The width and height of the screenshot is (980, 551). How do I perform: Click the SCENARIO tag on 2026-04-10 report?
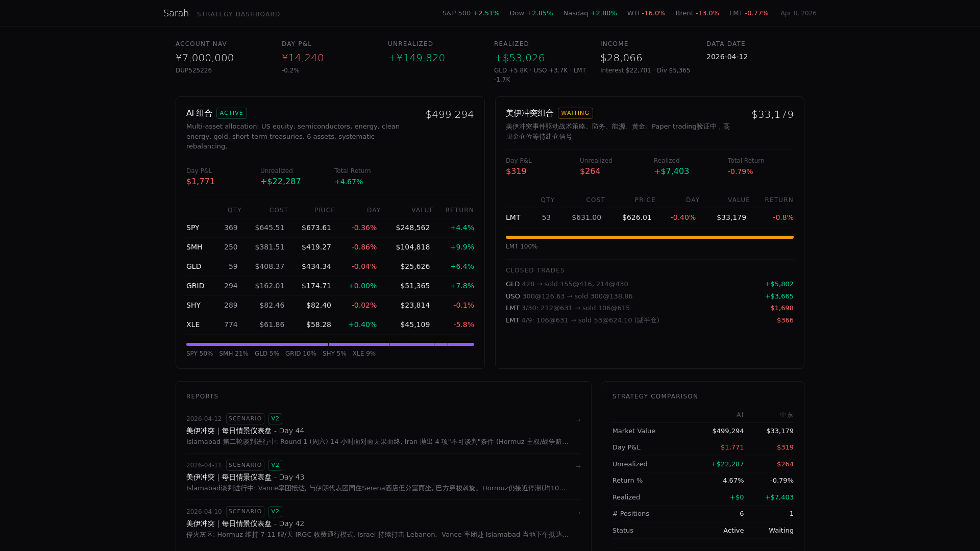245,512
